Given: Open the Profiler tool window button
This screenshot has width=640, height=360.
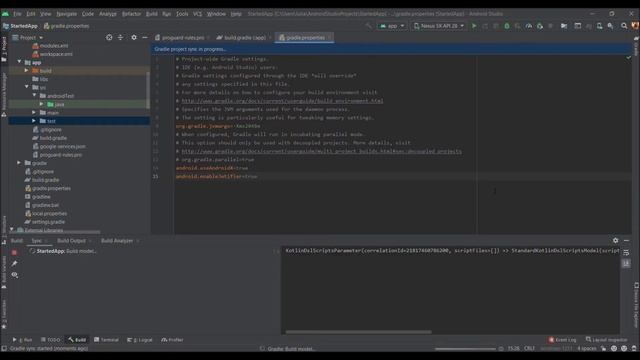Looking at the screenshot, I should tap(173, 340).
